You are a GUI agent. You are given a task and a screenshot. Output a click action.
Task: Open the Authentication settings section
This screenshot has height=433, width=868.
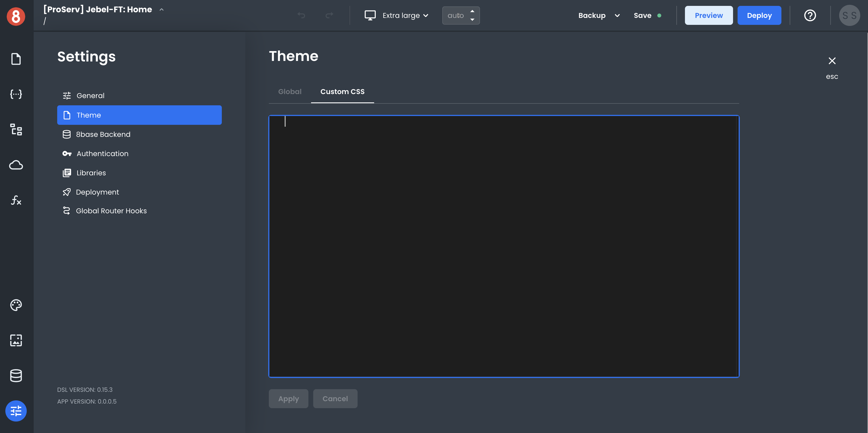[102, 154]
